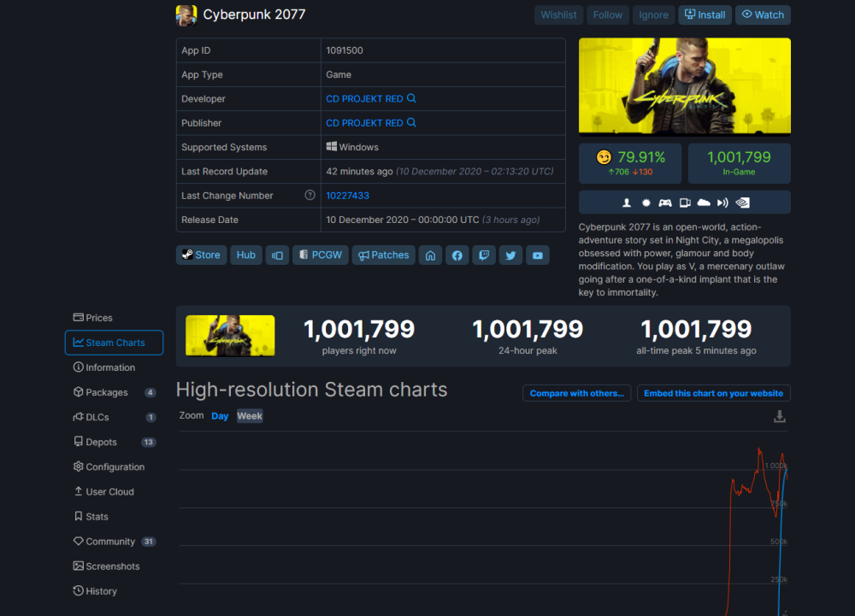Click the small game thumbnail beside player counts
The width and height of the screenshot is (855, 616).
230,336
